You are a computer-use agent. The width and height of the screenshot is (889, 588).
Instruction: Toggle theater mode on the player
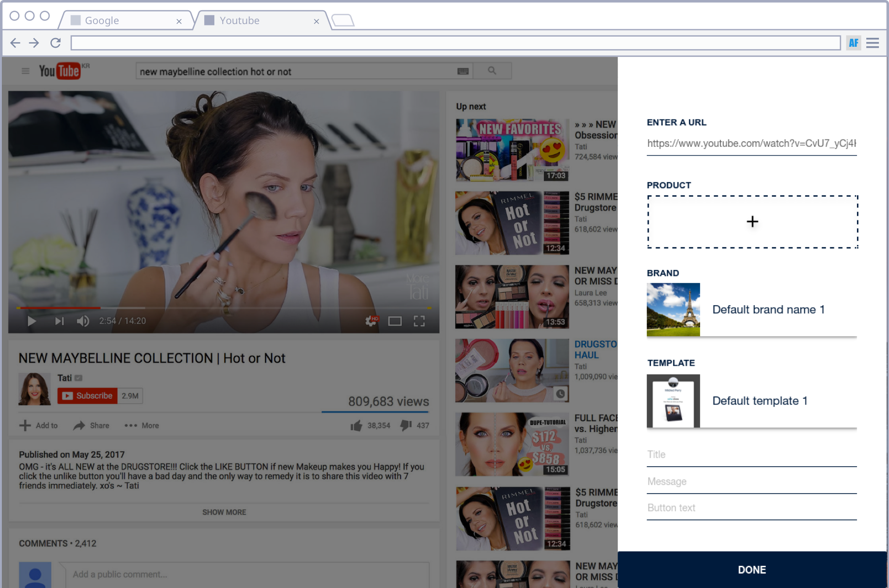(x=394, y=321)
